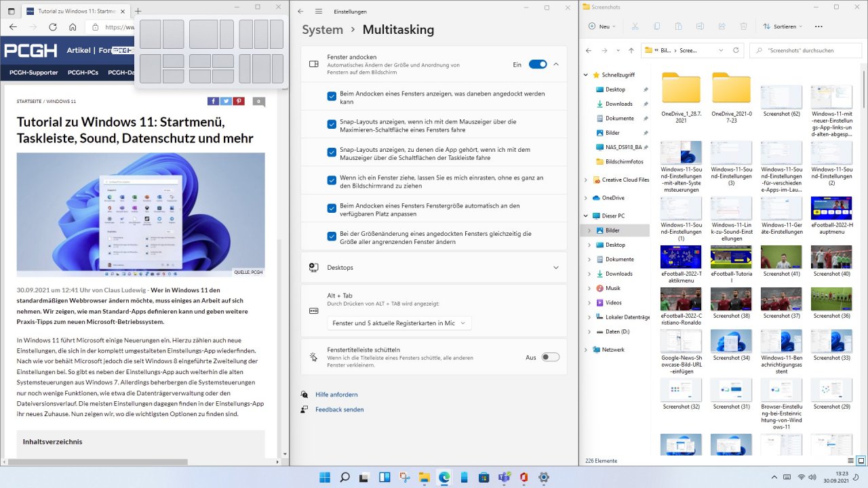The width and height of the screenshot is (868, 488).
Task: Uncheck 'Wenn ich ein Fenster ziehe' option
Action: (332, 180)
